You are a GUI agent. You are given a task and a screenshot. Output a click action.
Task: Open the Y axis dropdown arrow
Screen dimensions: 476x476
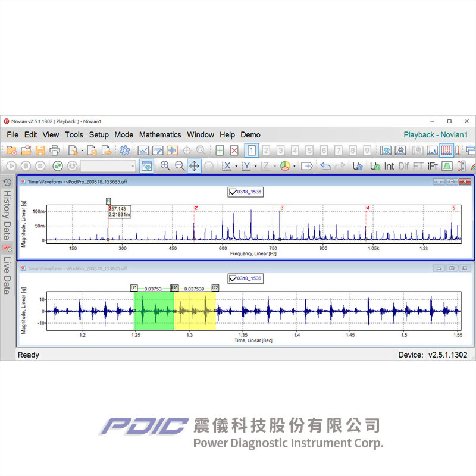pyautogui.click(x=255, y=166)
